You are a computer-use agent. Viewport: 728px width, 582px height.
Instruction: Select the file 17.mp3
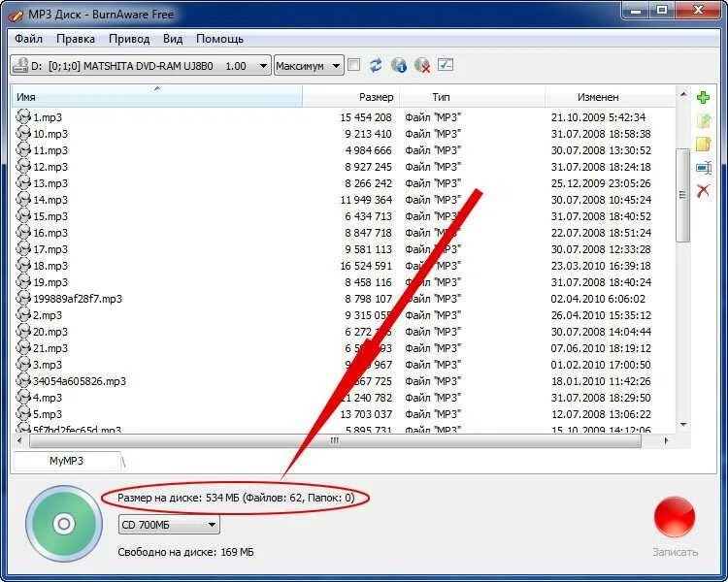[50, 249]
